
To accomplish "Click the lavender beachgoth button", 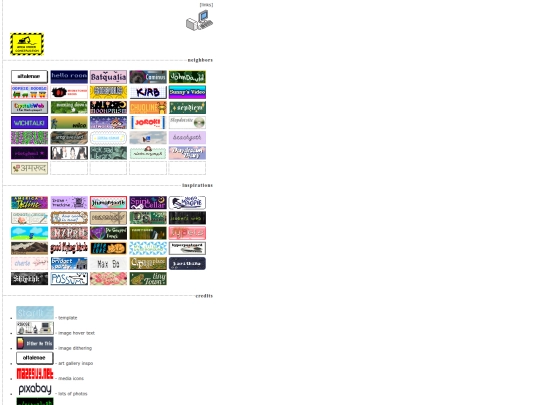I will [187, 137].
